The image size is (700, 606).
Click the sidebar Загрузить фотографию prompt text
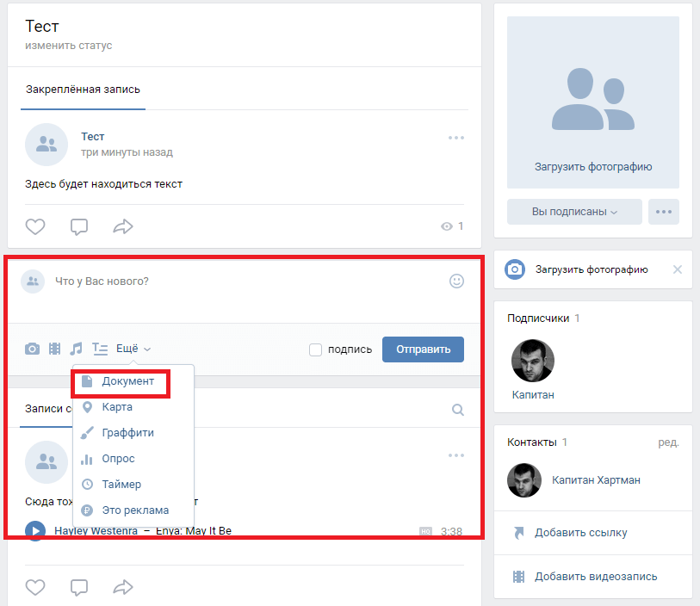point(592,269)
